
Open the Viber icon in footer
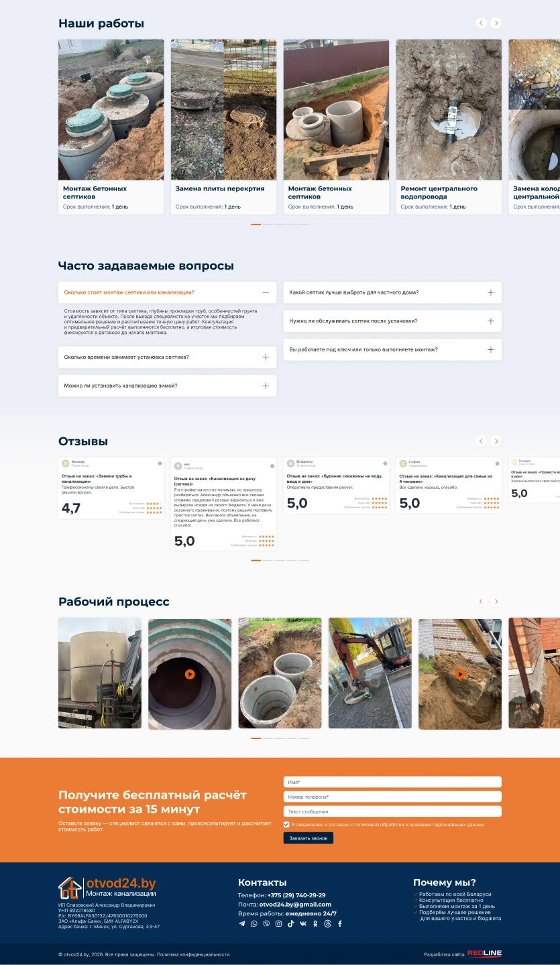(266, 923)
